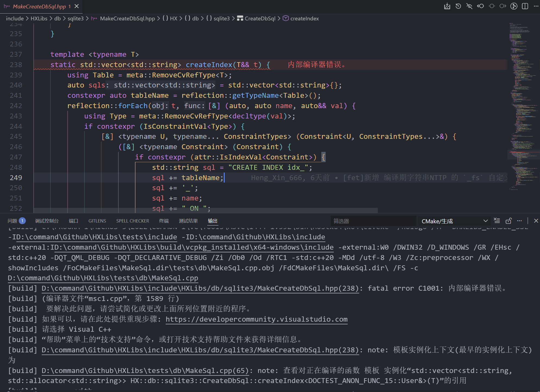Close the MakeCreateDbSql.hpp tab
Screen dimensions: 540x392
click(77, 6)
